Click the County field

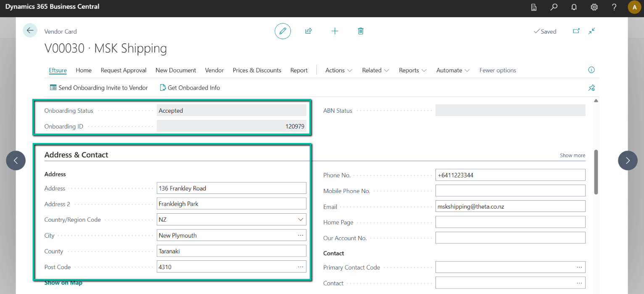pyautogui.click(x=232, y=251)
